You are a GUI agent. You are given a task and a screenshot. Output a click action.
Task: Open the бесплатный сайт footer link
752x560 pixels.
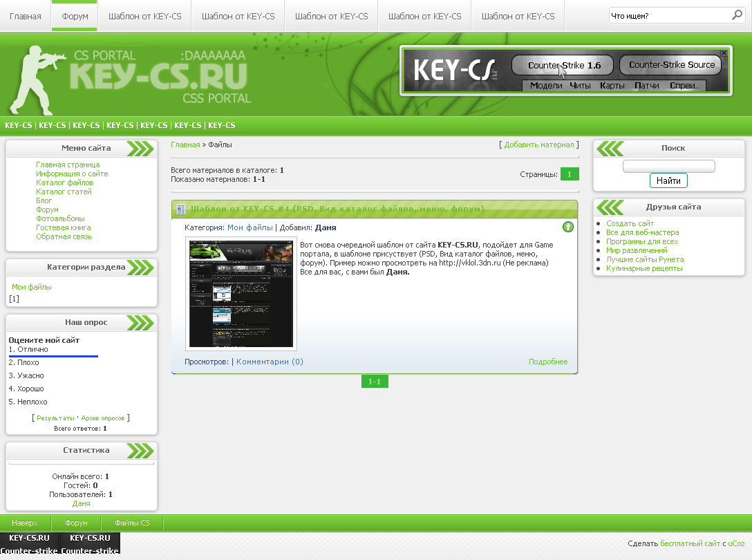[690, 543]
